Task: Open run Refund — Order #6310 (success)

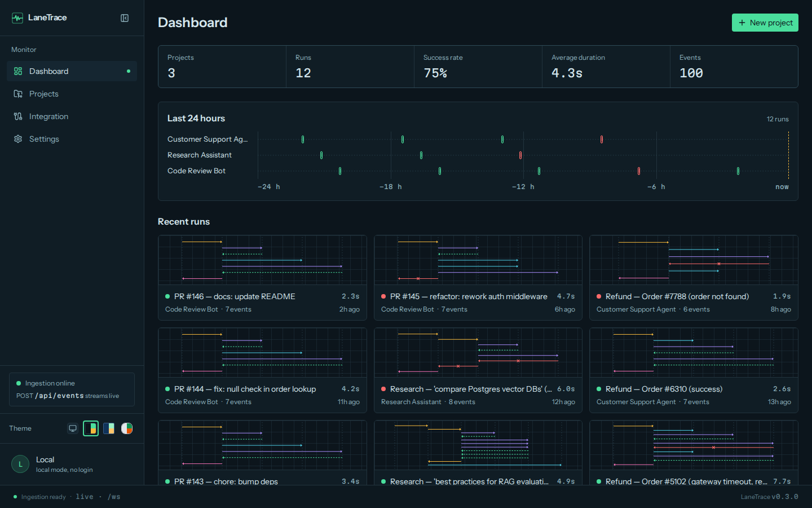Action: point(694,370)
